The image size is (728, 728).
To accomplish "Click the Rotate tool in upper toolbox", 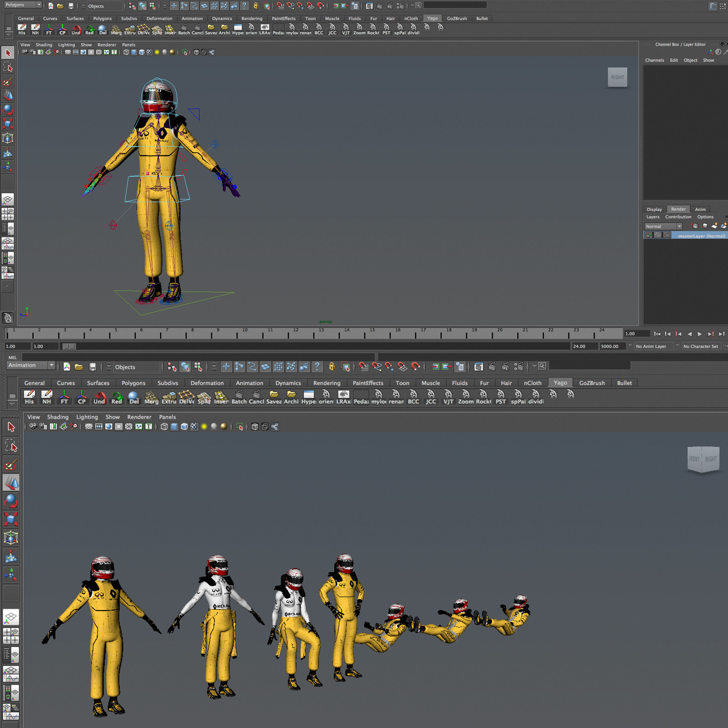I will tap(8, 110).
